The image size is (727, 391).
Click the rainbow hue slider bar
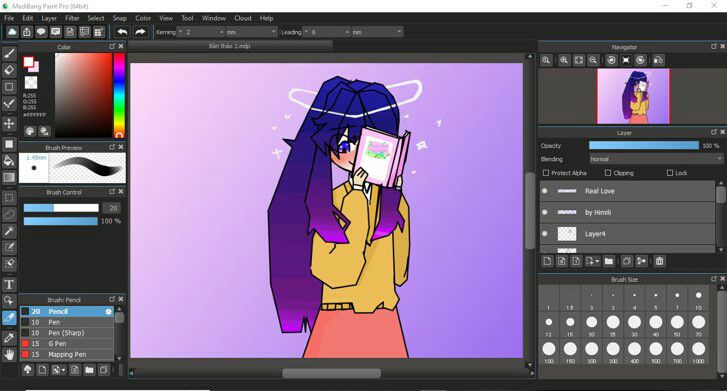pyautogui.click(x=119, y=95)
